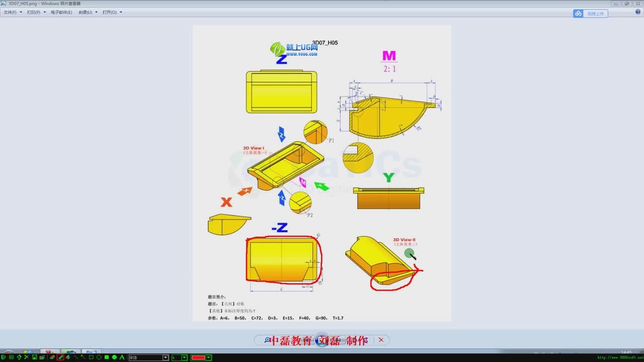Click the open folder icon in annotation bar
Viewport: 644px width, 362px height.
point(42,357)
